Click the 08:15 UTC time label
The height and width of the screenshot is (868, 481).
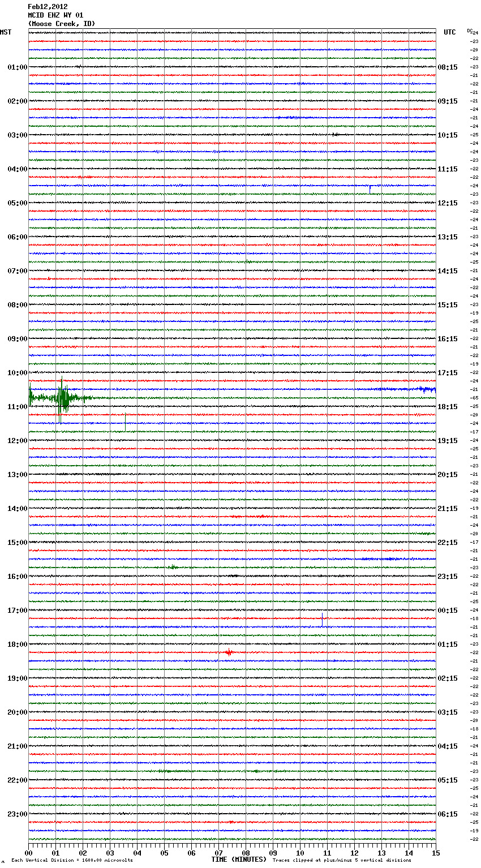click(448, 67)
